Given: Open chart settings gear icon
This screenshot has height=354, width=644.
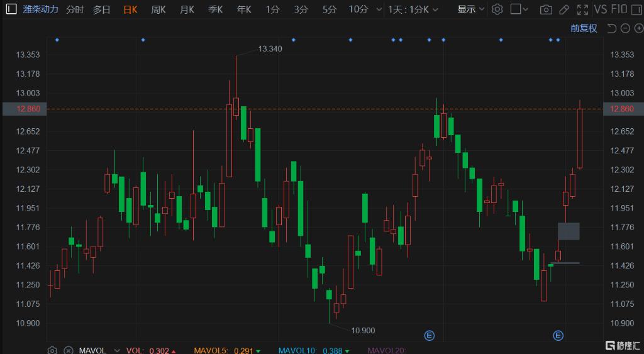Looking at the screenshot, I should 497,9.
